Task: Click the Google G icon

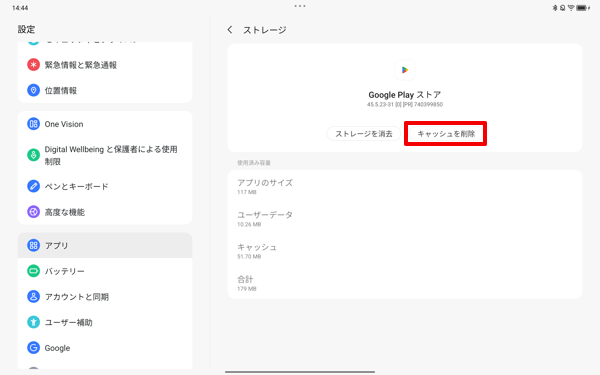Action: click(x=33, y=348)
